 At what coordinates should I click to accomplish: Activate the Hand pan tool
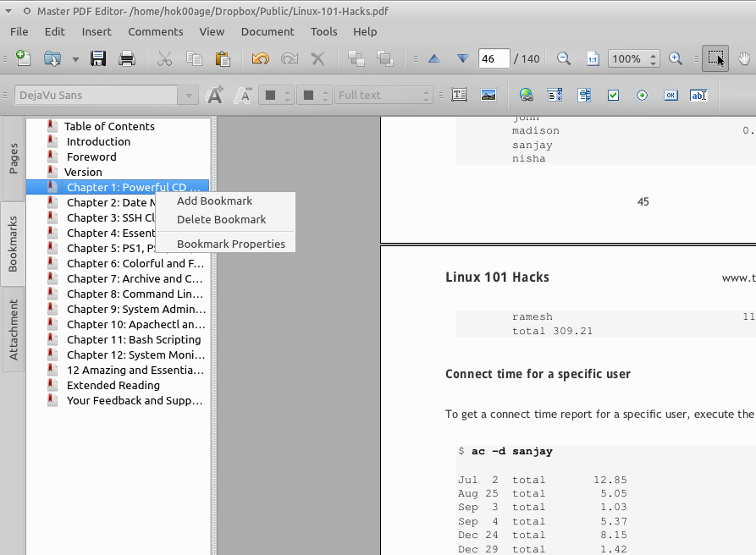(745, 58)
